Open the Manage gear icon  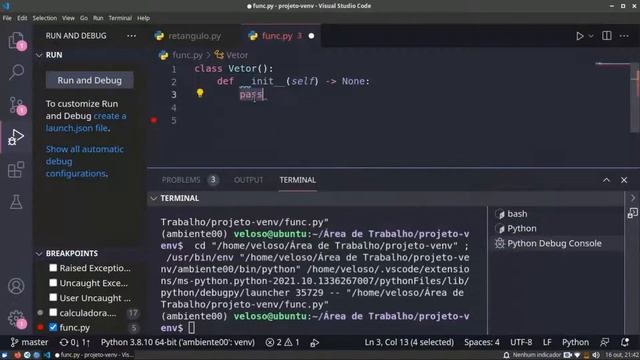16,319
